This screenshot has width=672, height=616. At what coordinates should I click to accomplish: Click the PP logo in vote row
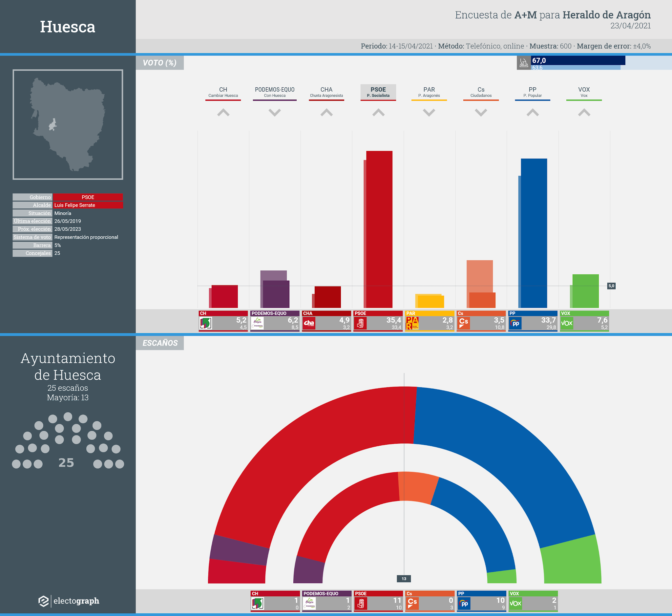tap(515, 323)
